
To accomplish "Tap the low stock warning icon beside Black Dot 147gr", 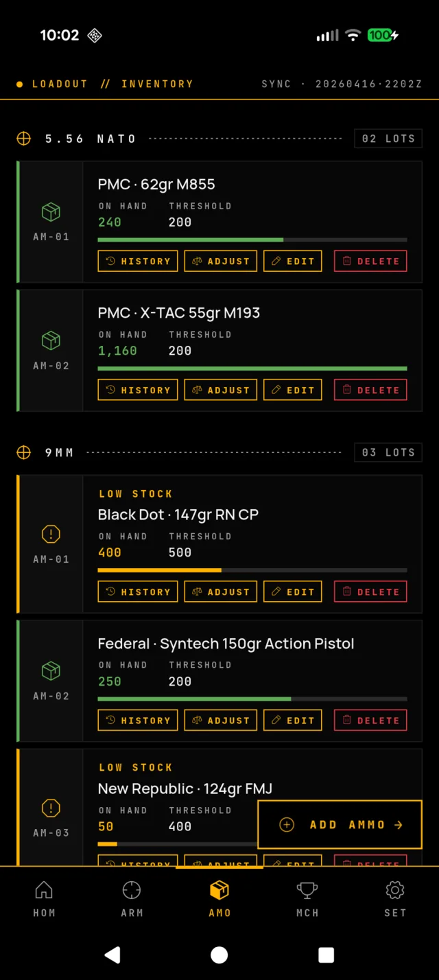I will pyautogui.click(x=51, y=534).
